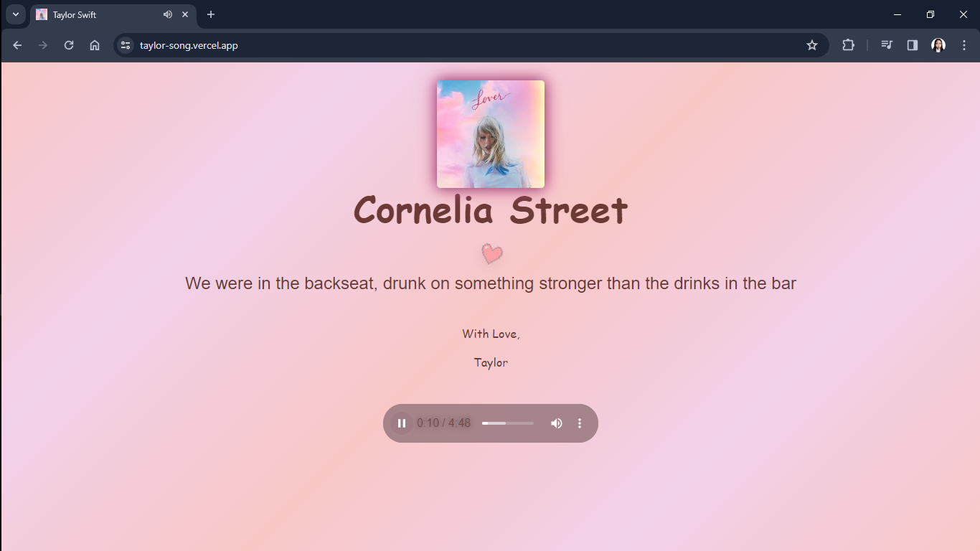Click the address bar URL field
This screenshot has width=980, height=551.
pos(430,45)
